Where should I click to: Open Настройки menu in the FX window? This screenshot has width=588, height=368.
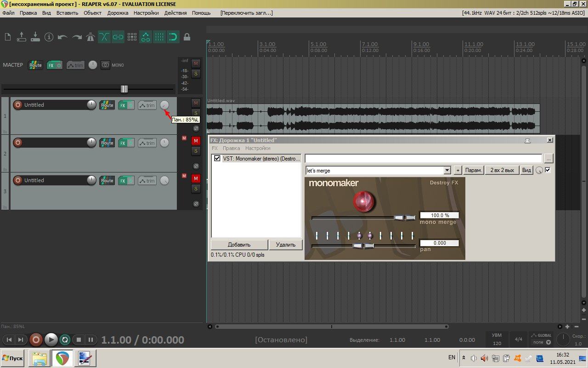(x=257, y=149)
